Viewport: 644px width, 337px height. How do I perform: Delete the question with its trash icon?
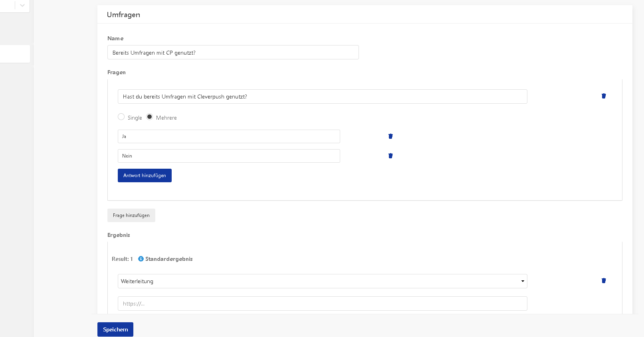click(604, 96)
